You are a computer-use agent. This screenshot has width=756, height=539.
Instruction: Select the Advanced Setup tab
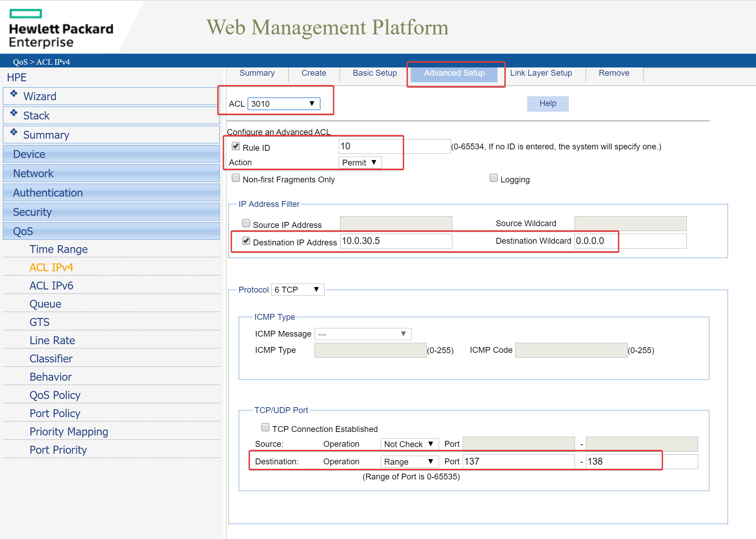(454, 73)
